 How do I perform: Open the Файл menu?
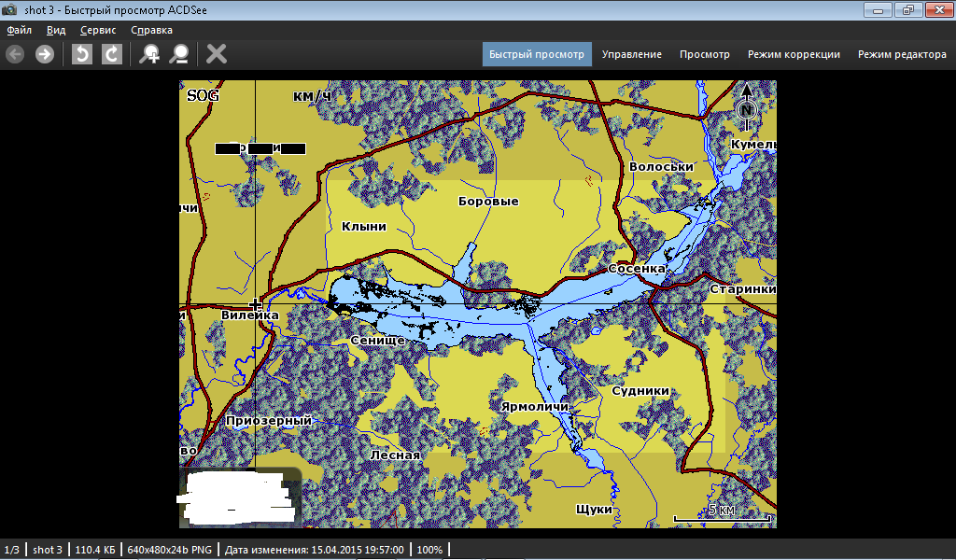coord(20,30)
